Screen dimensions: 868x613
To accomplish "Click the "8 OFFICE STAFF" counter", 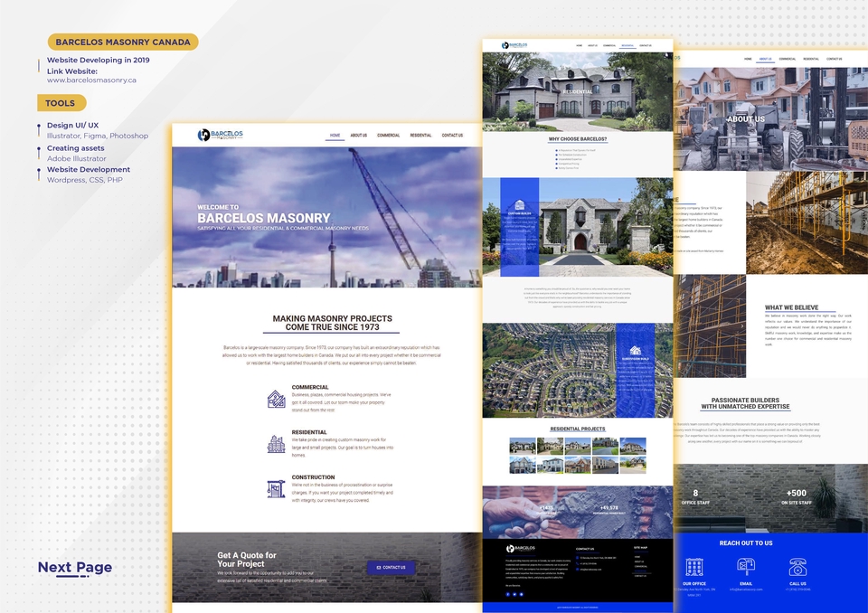I will 695,496.
